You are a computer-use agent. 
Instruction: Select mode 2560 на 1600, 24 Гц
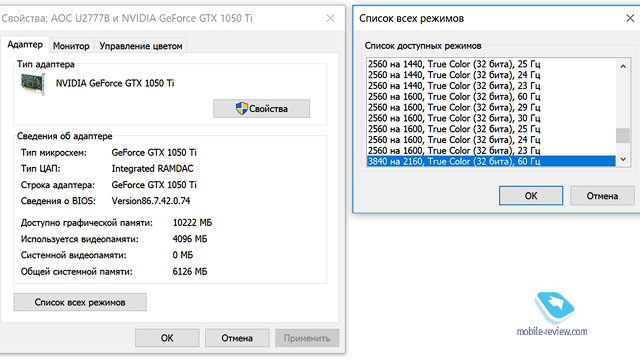pos(491,140)
